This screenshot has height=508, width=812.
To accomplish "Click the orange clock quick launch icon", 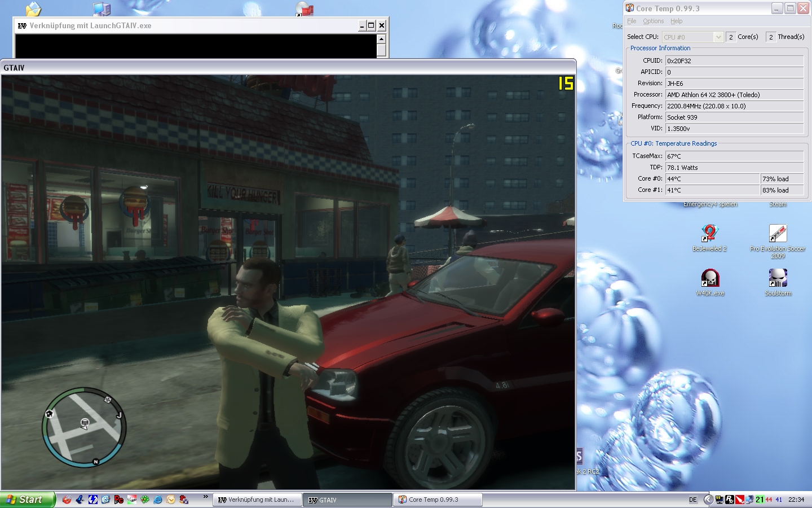I will point(171,500).
